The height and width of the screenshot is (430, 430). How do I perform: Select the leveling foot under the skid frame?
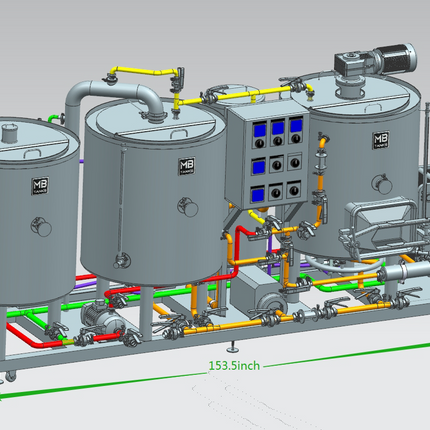point(232,346)
